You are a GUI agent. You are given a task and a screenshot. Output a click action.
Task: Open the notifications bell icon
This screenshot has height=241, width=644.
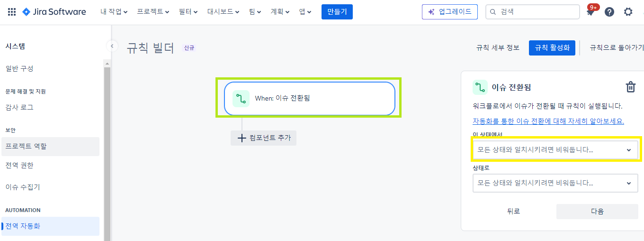590,12
